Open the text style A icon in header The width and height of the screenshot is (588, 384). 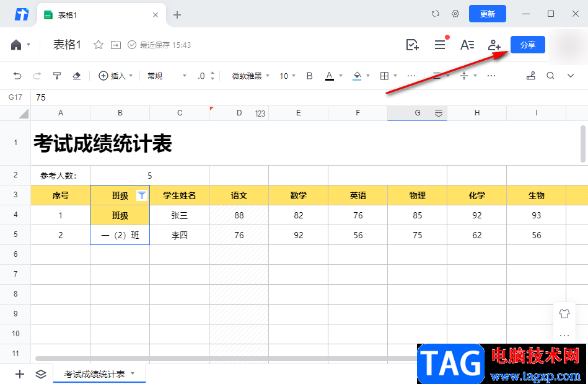point(467,45)
